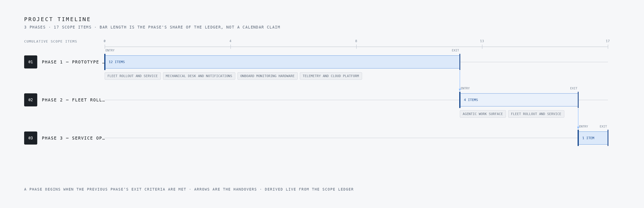Click the Phase 1 — Prototype label

tap(73, 62)
